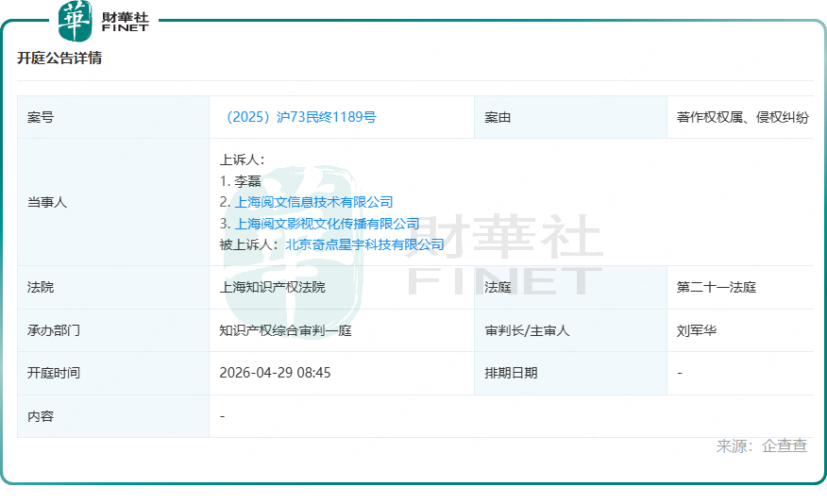Image resolution: width=827 pixels, height=504 pixels.
Task: Click the 财華社 FINET logo icon
Action: click(75, 21)
